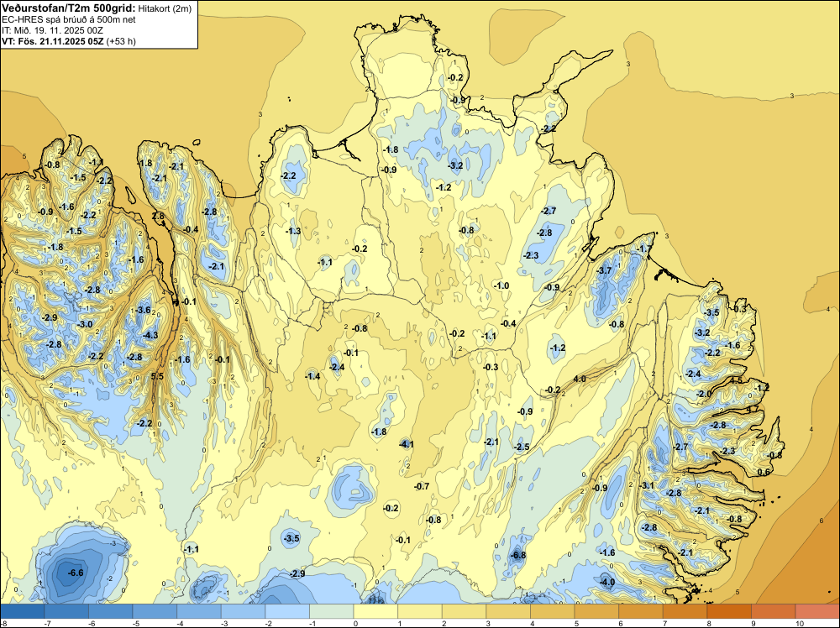The width and height of the screenshot is (840, 628).
Task: Click the -4.3 temperature label
Action: point(150,335)
